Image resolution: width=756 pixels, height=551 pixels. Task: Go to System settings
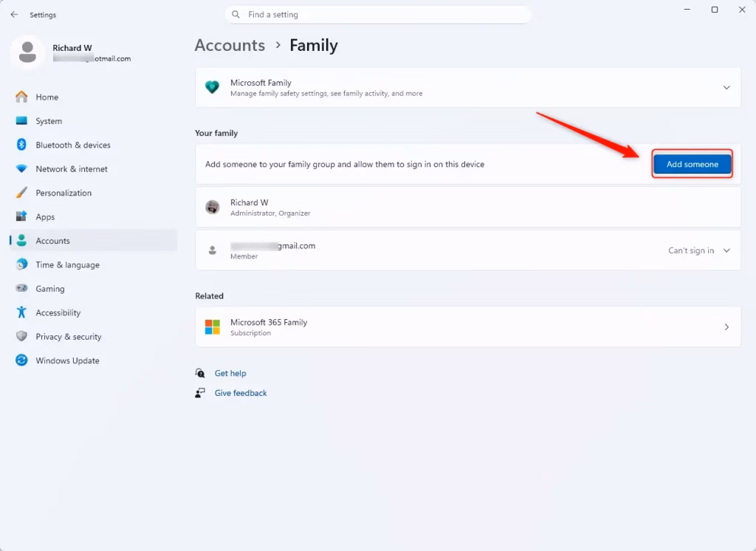(x=94, y=120)
